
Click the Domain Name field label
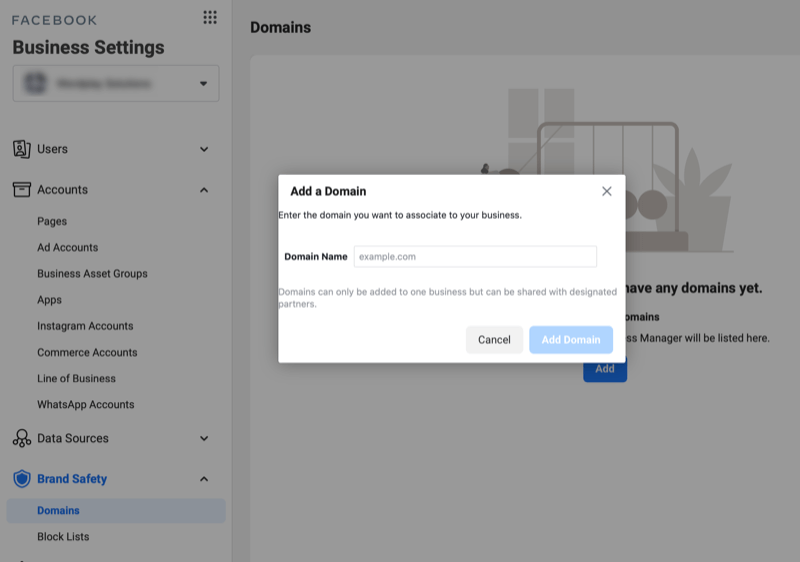316,257
